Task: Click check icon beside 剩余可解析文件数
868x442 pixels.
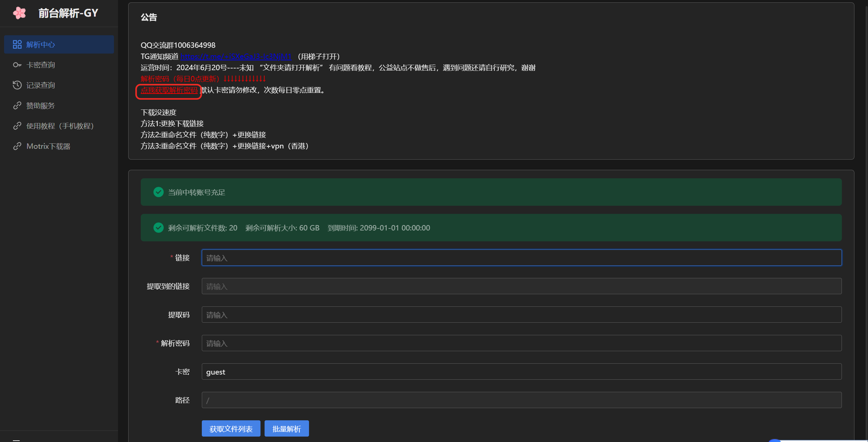Action: point(158,227)
